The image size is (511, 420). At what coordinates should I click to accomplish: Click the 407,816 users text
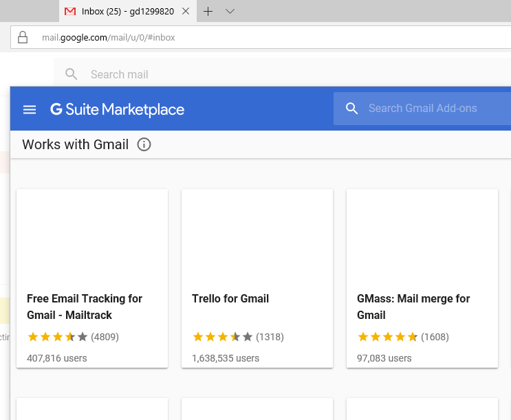click(x=56, y=358)
